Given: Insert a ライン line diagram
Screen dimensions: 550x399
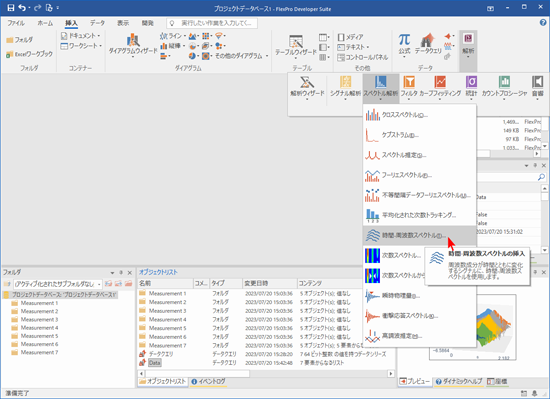Looking at the screenshot, I should [x=172, y=36].
